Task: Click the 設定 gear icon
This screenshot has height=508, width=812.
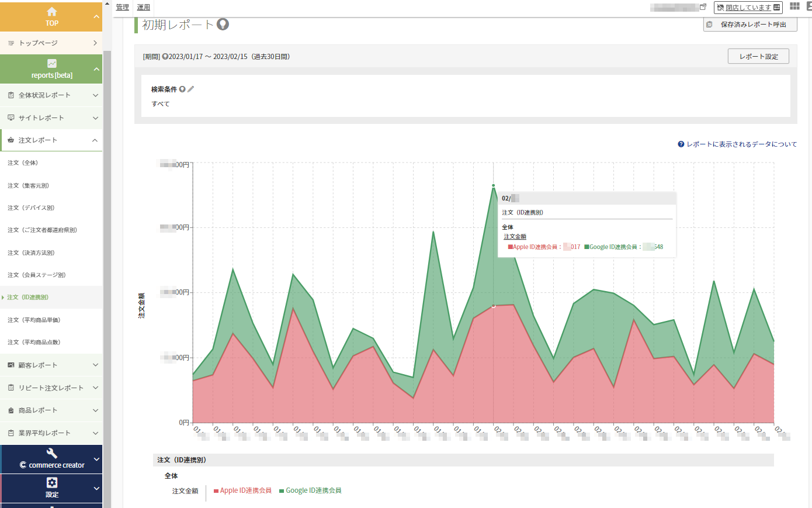Action: [52, 482]
